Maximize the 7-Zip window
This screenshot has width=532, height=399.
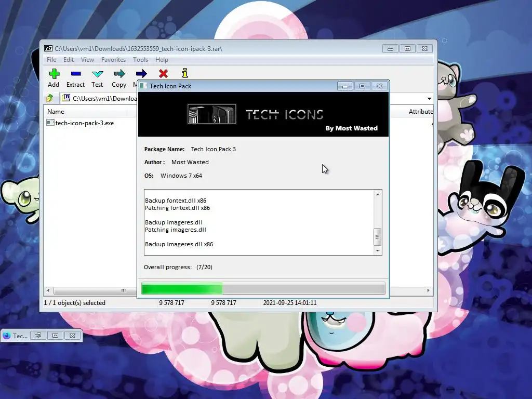coord(407,49)
